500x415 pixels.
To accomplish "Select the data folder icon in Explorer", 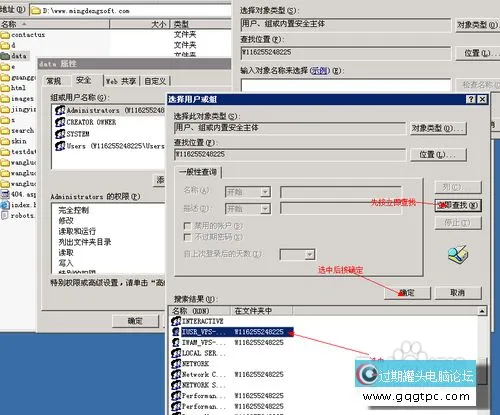I will click(5, 56).
